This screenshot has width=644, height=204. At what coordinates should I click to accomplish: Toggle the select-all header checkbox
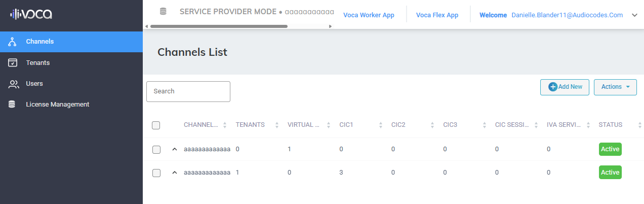[156, 125]
